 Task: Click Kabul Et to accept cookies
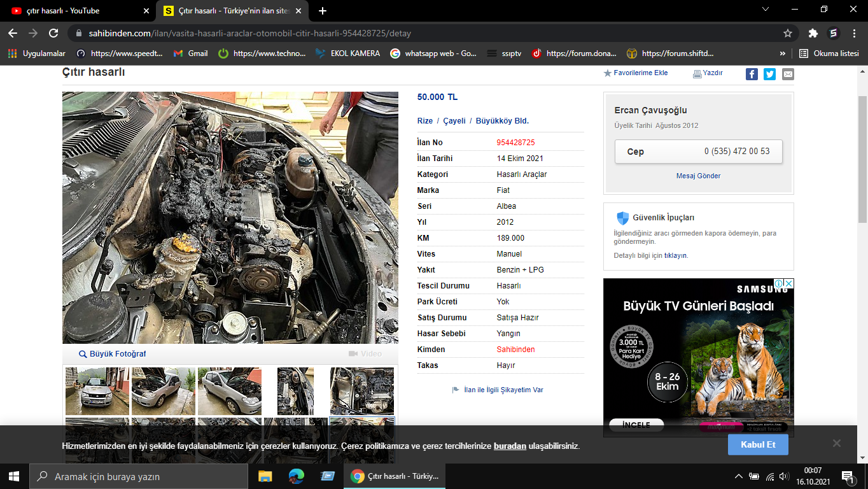pyautogui.click(x=758, y=444)
